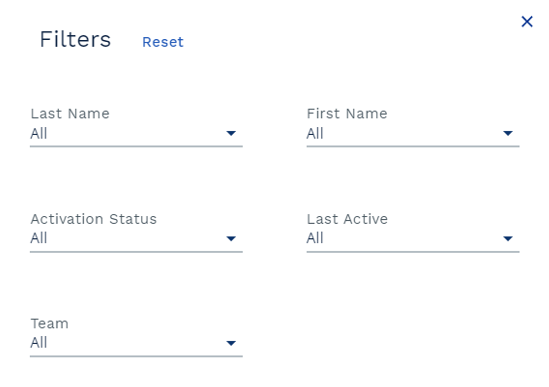This screenshot has width=549, height=387.
Task: Open the Last Active dropdown arrow
Action: pyautogui.click(x=508, y=239)
